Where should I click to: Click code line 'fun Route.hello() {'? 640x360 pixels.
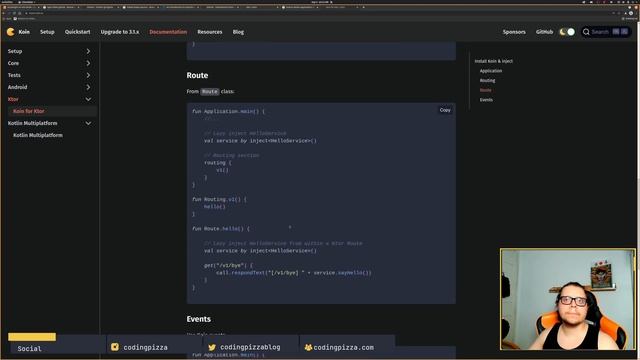click(220, 229)
